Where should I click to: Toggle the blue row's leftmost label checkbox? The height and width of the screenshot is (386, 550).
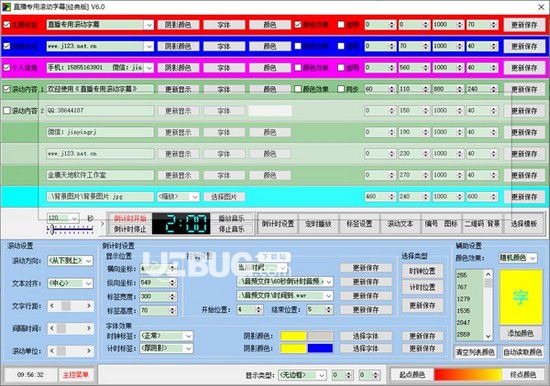pyautogui.click(x=7, y=46)
